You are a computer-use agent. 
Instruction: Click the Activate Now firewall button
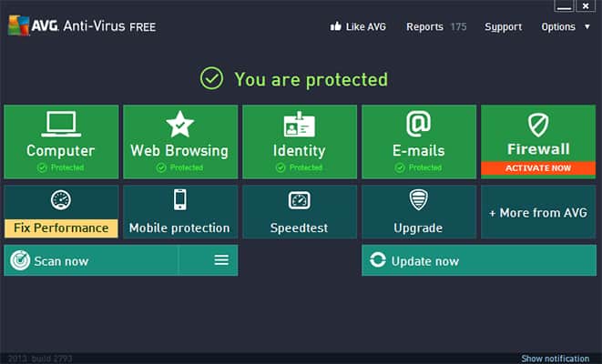click(x=538, y=168)
